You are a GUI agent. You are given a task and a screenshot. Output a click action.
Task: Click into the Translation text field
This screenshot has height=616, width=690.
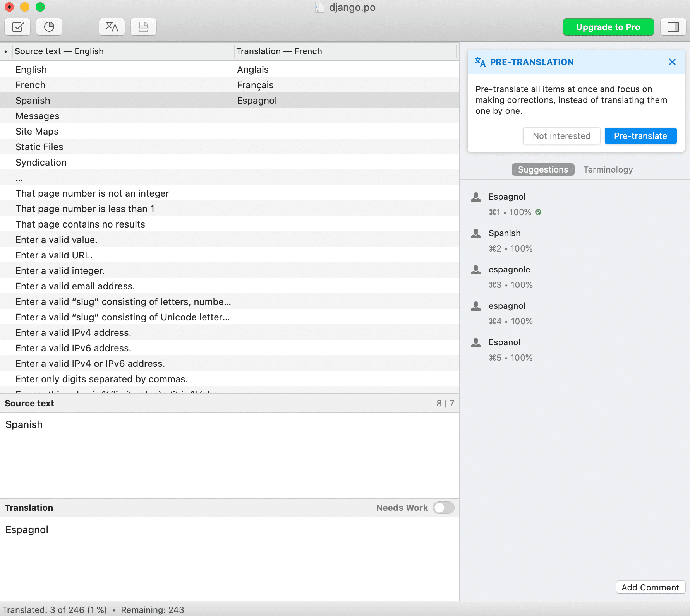(x=230, y=559)
